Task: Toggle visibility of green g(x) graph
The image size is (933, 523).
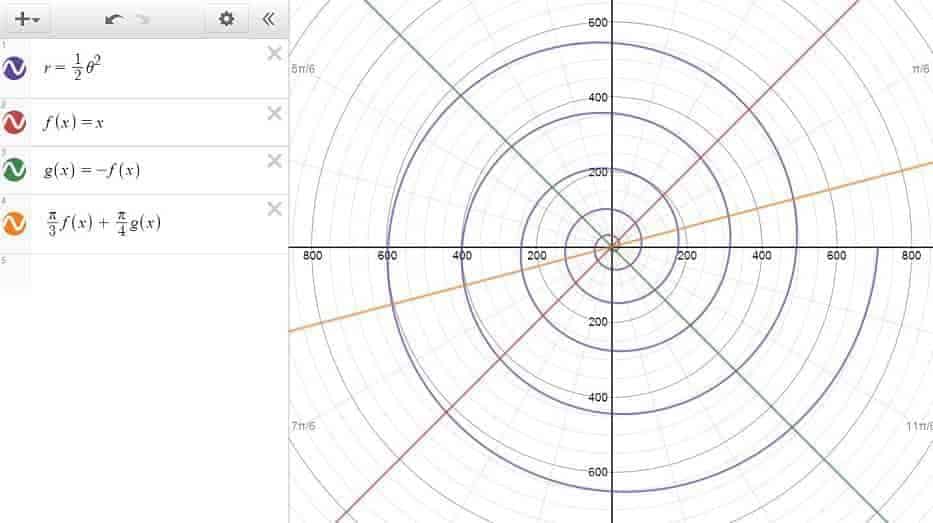Action: (x=14, y=170)
